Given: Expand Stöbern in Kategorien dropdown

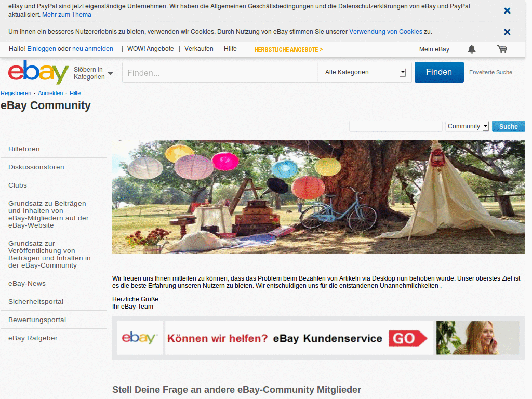Looking at the screenshot, I should (x=94, y=73).
